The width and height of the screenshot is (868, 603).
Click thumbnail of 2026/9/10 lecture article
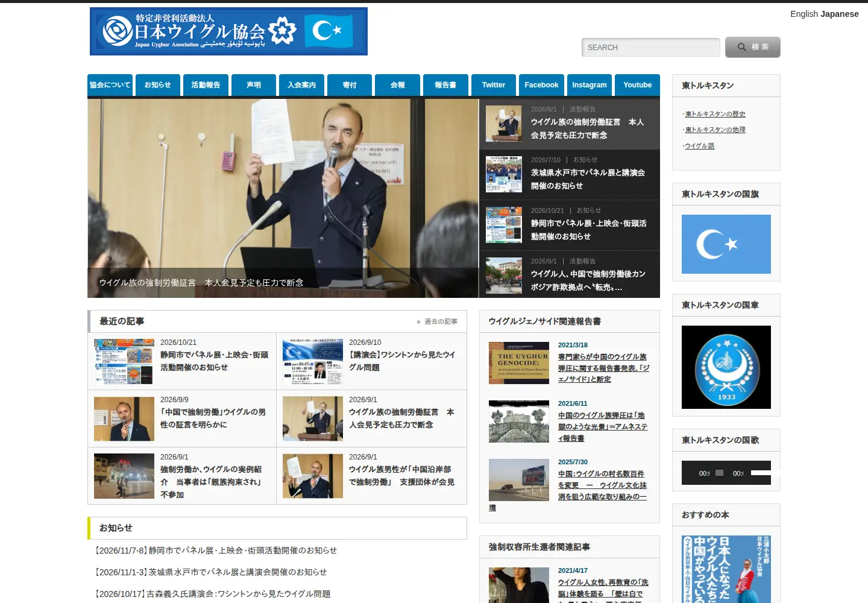coord(313,362)
